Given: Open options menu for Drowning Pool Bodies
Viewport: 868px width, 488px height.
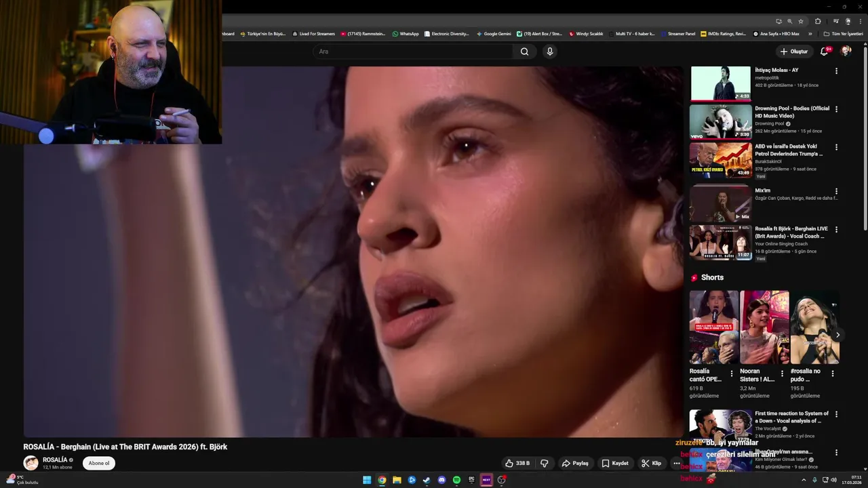Looking at the screenshot, I should tap(836, 109).
